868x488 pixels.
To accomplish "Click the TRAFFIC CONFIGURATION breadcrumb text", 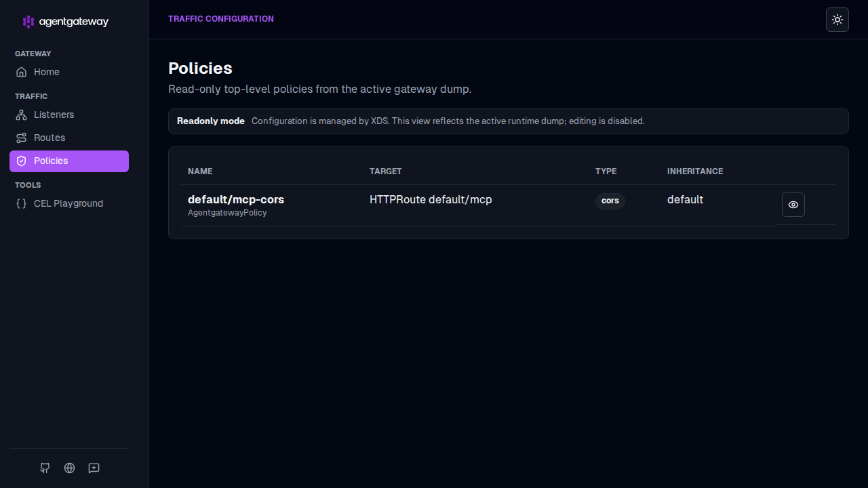I will point(221,19).
